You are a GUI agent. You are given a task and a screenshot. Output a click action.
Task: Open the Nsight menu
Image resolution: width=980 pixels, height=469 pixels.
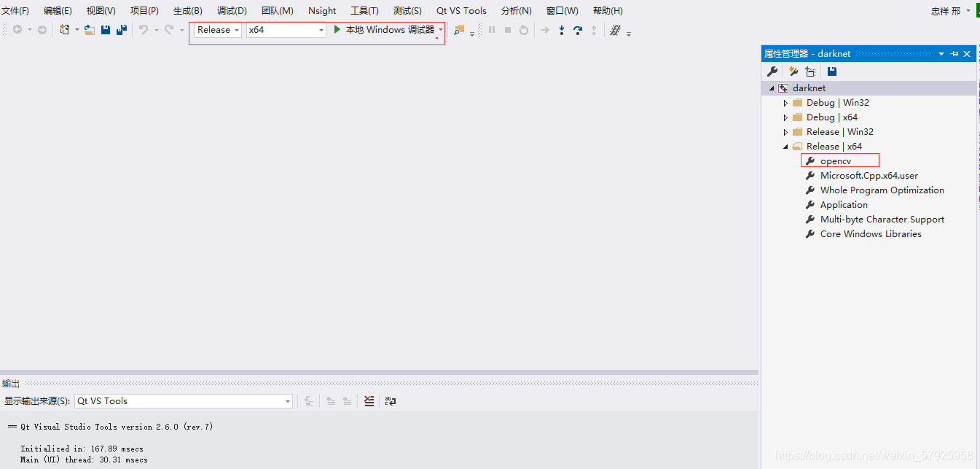click(x=322, y=11)
